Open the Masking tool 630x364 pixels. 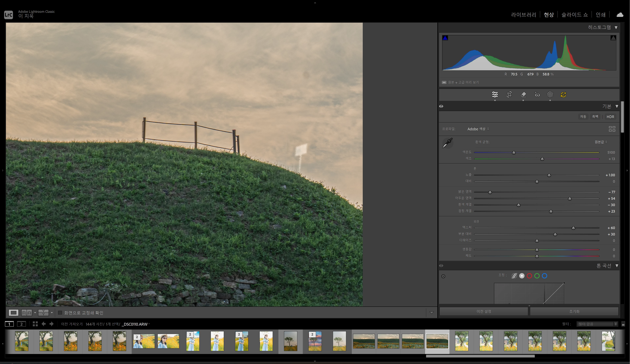[550, 94]
